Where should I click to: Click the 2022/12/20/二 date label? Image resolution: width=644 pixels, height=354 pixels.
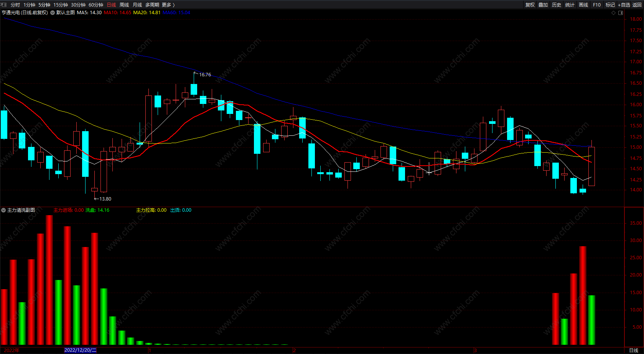81,350
